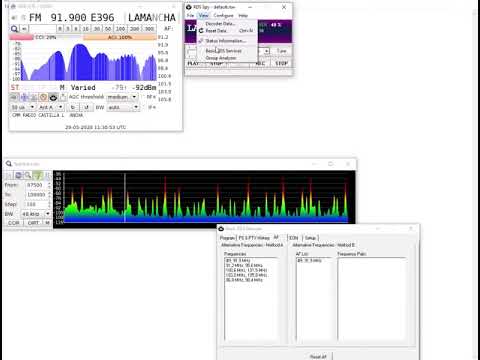
Task: Click the ORT button in spectral scan
Action: (33, 223)
